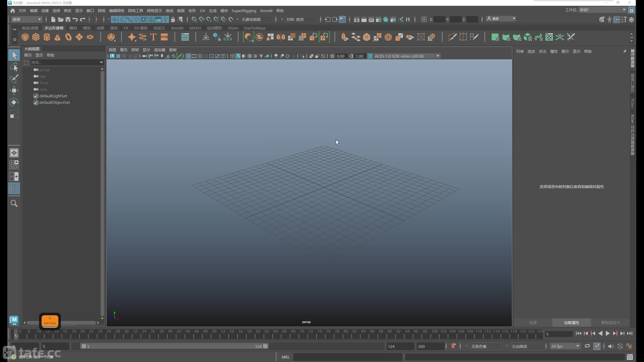
Task: Activate the Move tool in the toolbox
Action: (14, 90)
